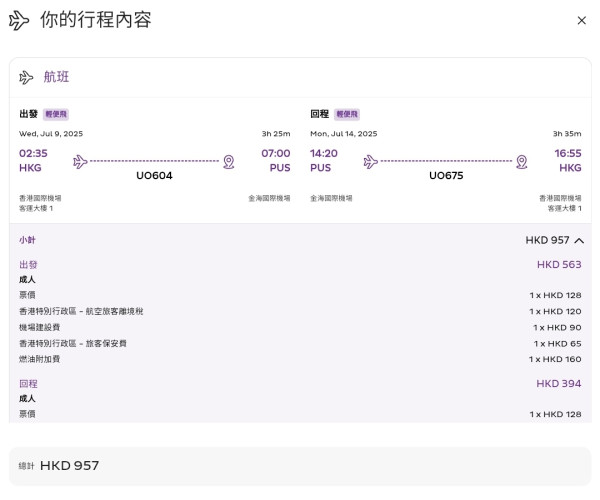
Task: Click the 旅客保安費 row label
Action: pos(73,343)
